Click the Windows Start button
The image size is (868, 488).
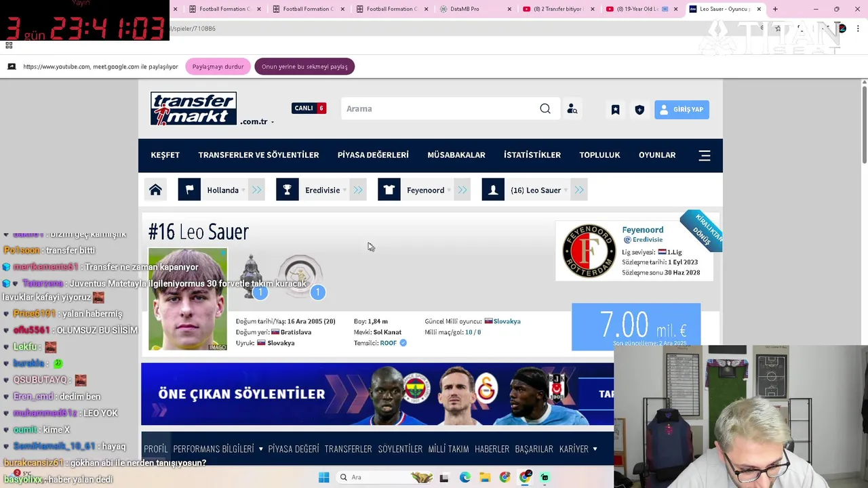coord(323,477)
